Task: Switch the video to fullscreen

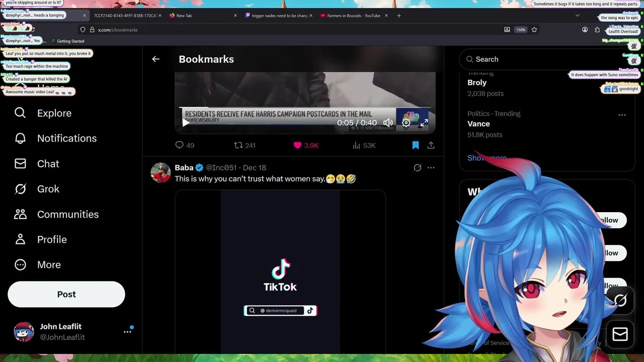Action: coord(424,123)
